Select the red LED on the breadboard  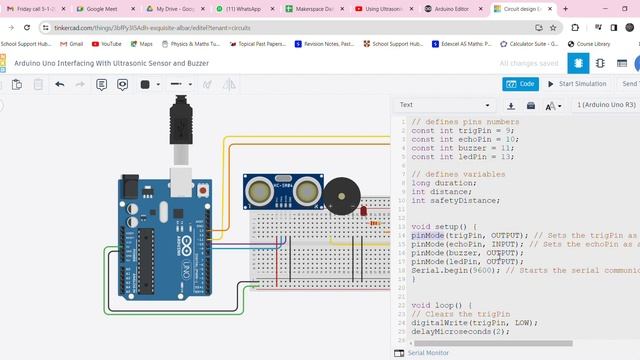[363, 211]
